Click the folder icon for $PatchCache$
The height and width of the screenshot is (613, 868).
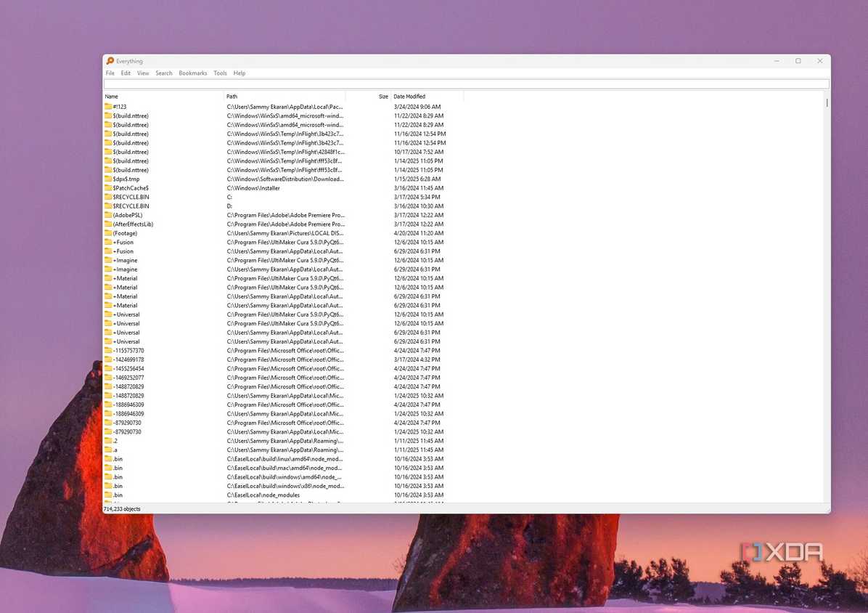pos(108,187)
